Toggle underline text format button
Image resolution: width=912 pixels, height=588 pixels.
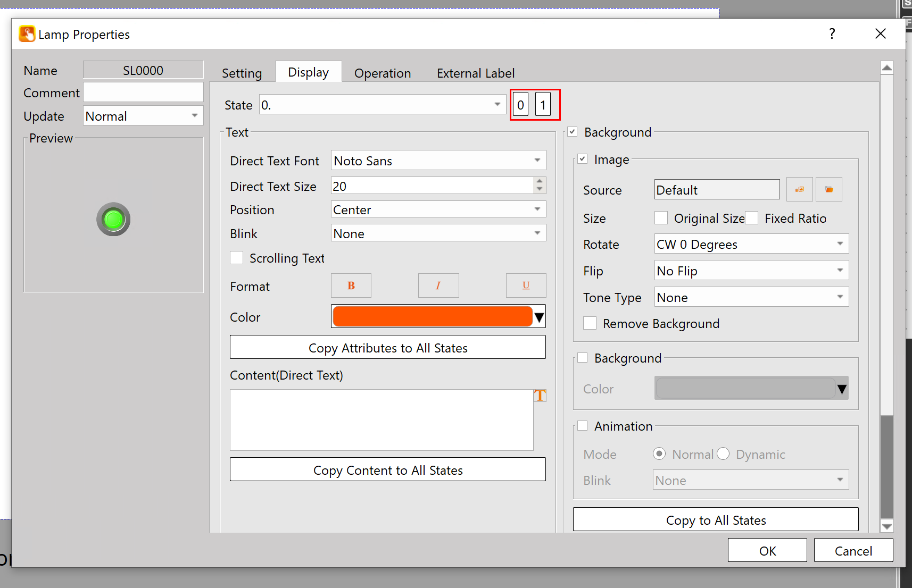pos(526,285)
